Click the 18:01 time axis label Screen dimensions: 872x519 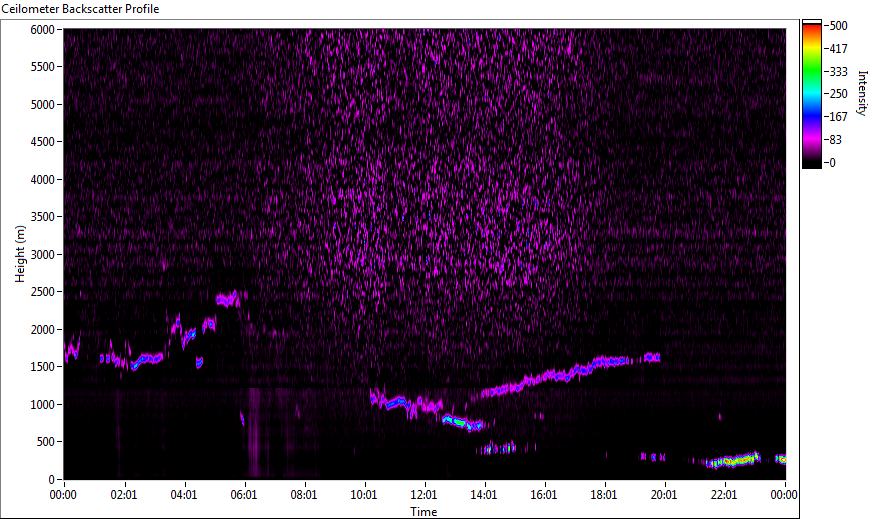[604, 495]
